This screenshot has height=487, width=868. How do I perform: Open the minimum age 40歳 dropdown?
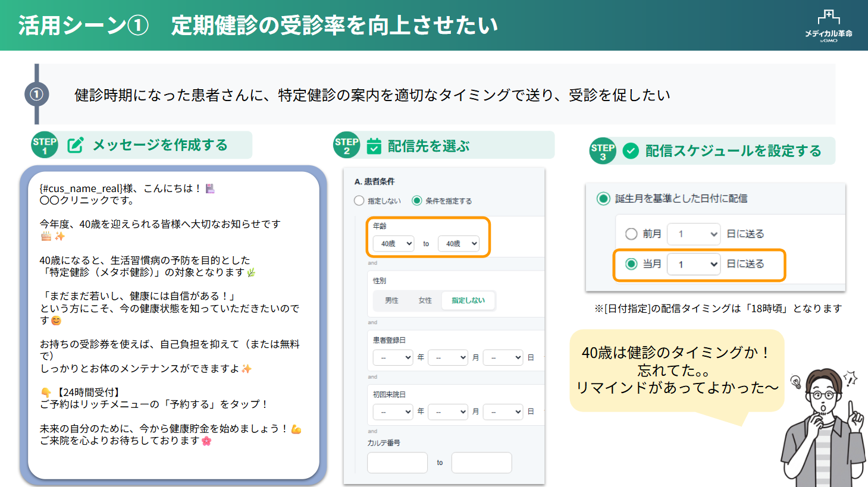[x=393, y=244]
